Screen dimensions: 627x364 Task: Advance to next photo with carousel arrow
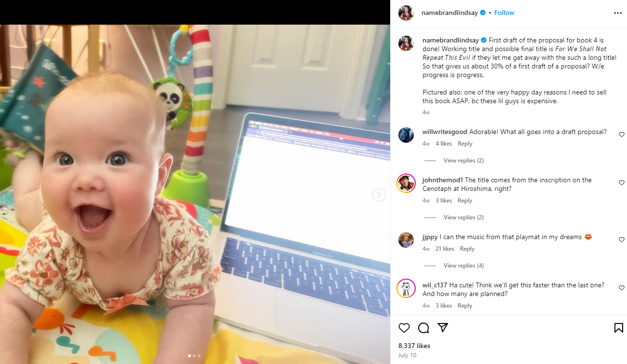click(379, 195)
